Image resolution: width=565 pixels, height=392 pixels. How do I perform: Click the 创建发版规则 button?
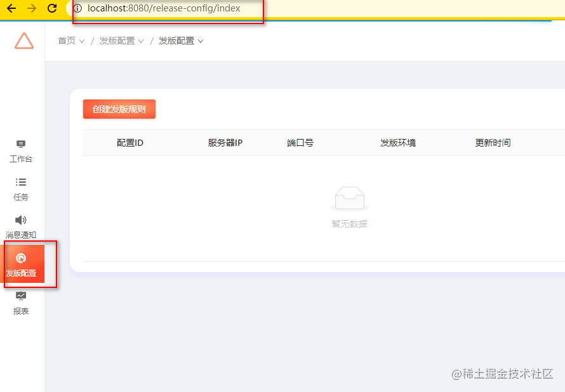coord(119,108)
